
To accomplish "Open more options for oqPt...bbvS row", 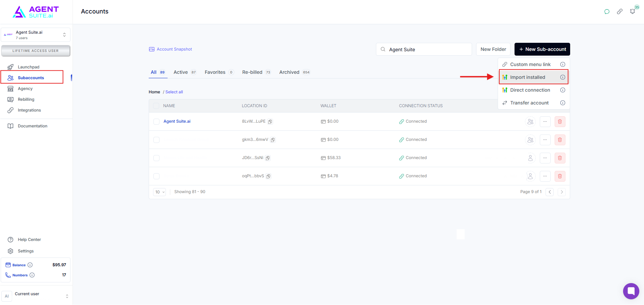I will coord(545,176).
